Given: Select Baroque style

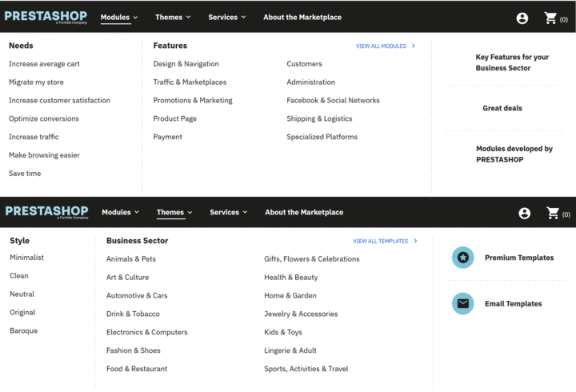Looking at the screenshot, I should [24, 330].
